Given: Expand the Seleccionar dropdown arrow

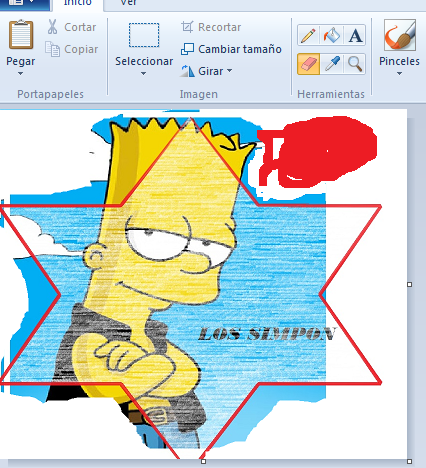Looking at the screenshot, I should 144,74.
